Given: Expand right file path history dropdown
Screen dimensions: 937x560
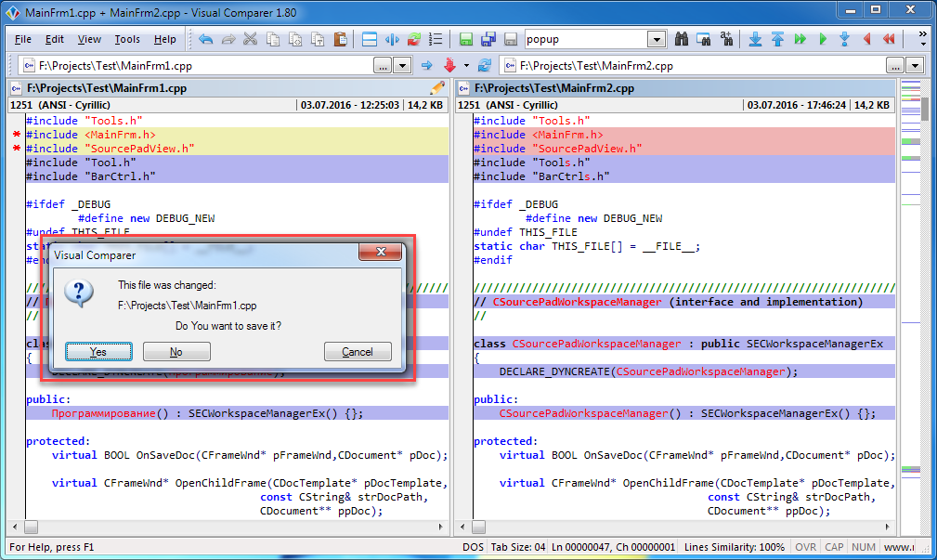Looking at the screenshot, I should (915, 66).
